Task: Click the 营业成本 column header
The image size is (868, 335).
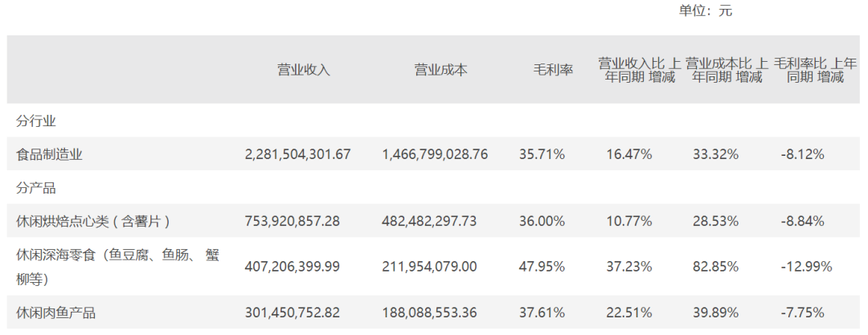Action: [440, 70]
